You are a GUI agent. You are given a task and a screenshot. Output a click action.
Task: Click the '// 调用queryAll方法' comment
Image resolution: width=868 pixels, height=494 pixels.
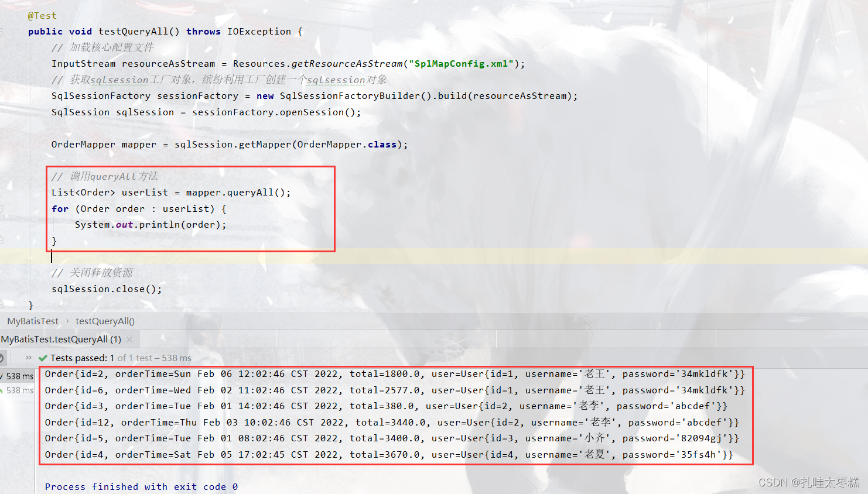105,176
